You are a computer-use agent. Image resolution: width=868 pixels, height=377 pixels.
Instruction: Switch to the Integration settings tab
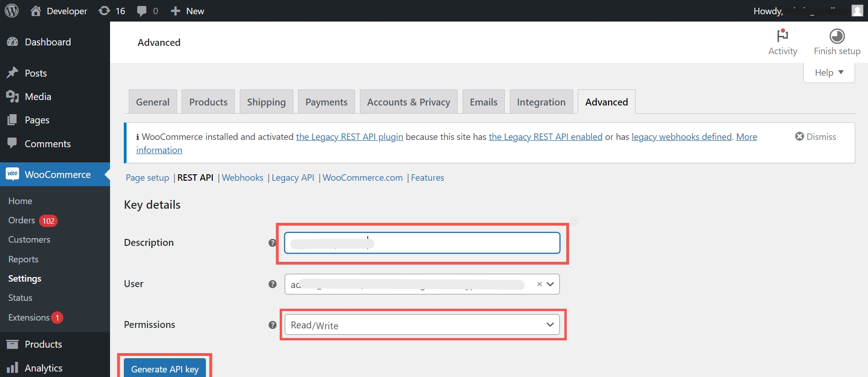(541, 102)
